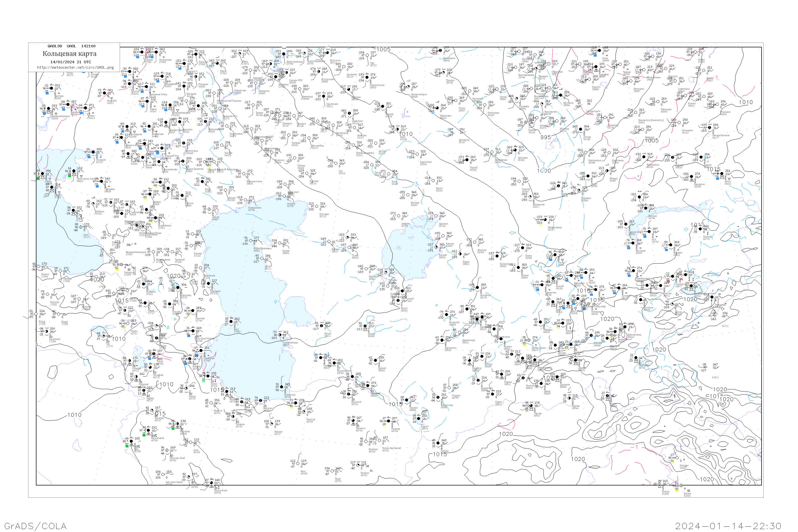
Task: Click the green square beside Ilam station
Action: click(127, 446)
